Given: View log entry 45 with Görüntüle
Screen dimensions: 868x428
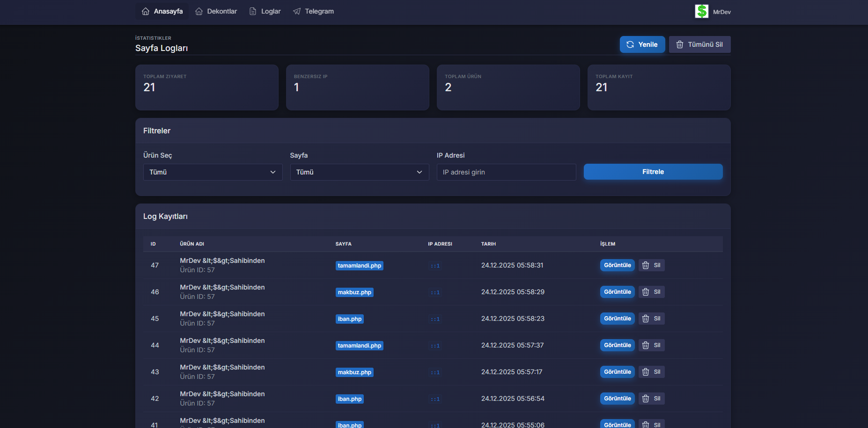Looking at the screenshot, I should coord(618,319).
